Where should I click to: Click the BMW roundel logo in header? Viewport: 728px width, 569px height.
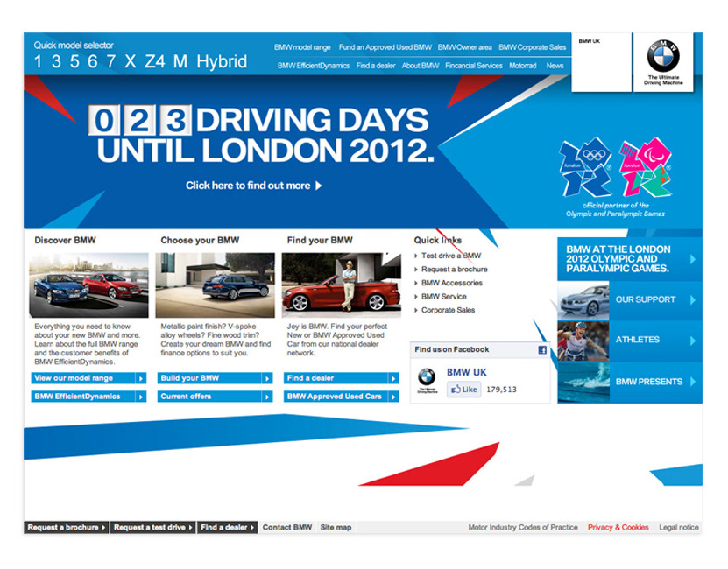(x=663, y=56)
